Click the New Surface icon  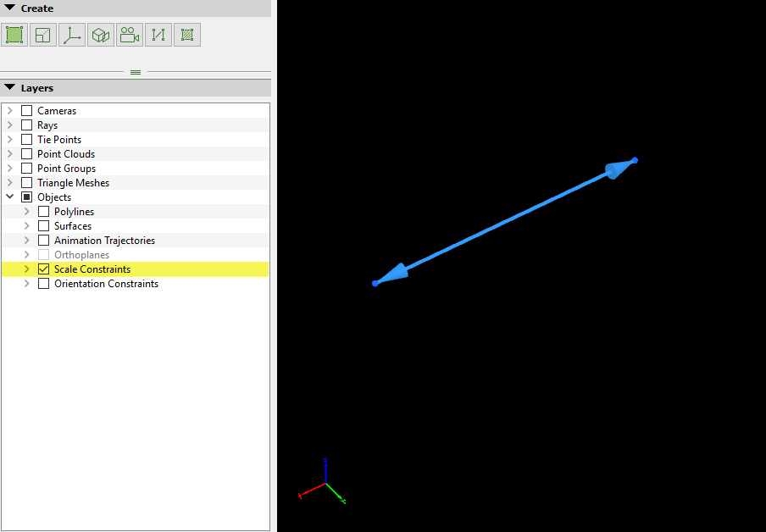187,35
